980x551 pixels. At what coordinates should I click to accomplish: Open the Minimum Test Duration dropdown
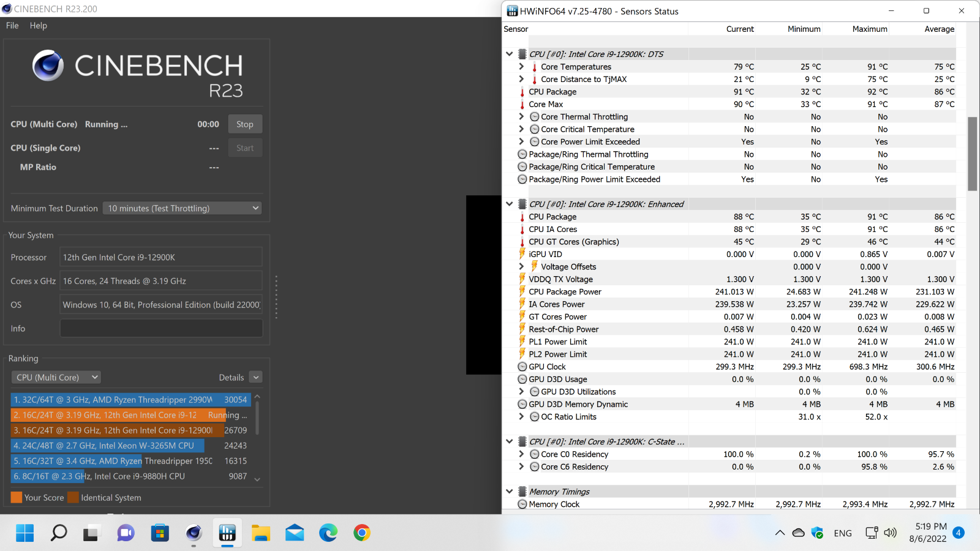[182, 208]
